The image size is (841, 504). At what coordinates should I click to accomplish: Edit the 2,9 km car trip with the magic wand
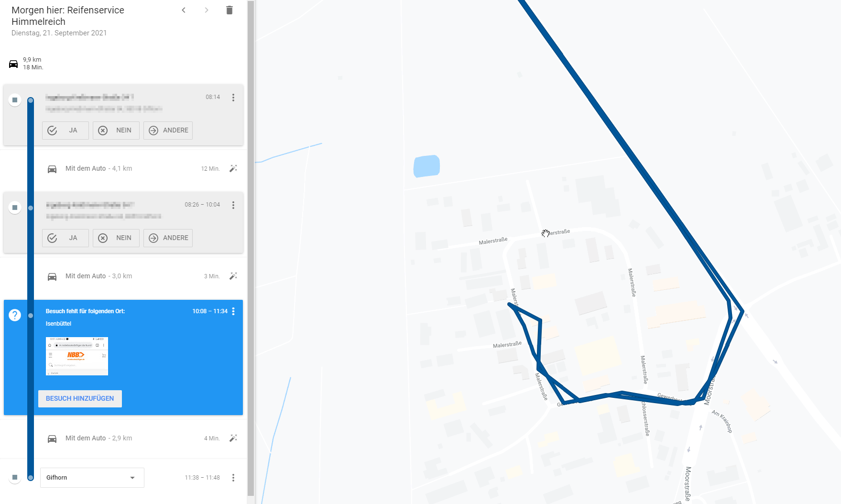tap(233, 438)
